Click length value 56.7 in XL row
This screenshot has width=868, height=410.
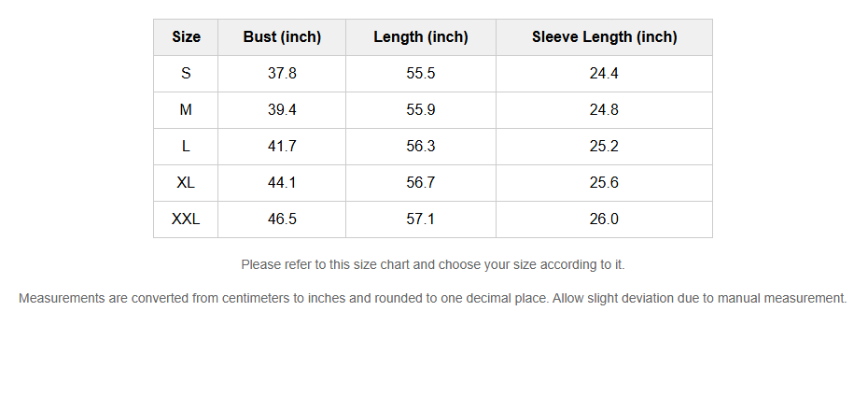(x=421, y=183)
